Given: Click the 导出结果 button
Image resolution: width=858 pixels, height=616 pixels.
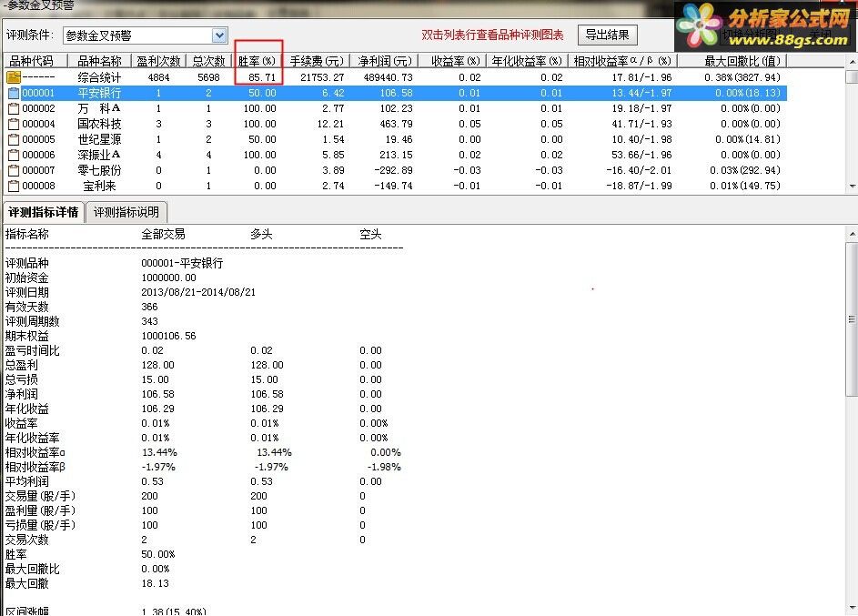Looking at the screenshot, I should click(x=608, y=35).
